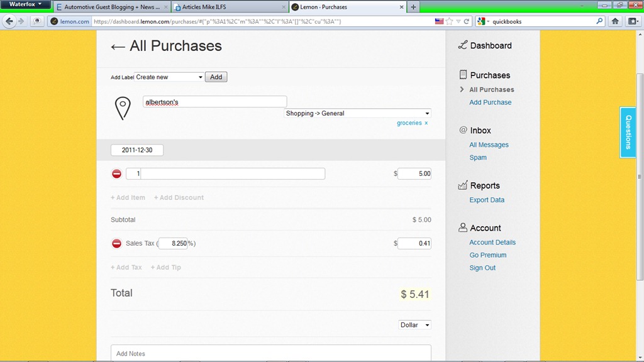
Task: Close the Lemon - Purchases tab
Action: pos(402,7)
